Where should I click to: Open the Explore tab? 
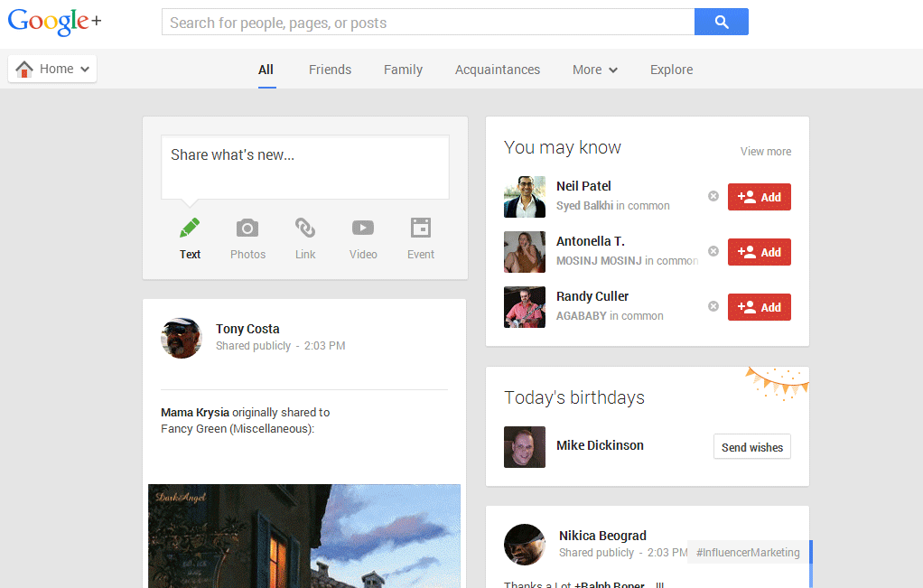click(671, 70)
